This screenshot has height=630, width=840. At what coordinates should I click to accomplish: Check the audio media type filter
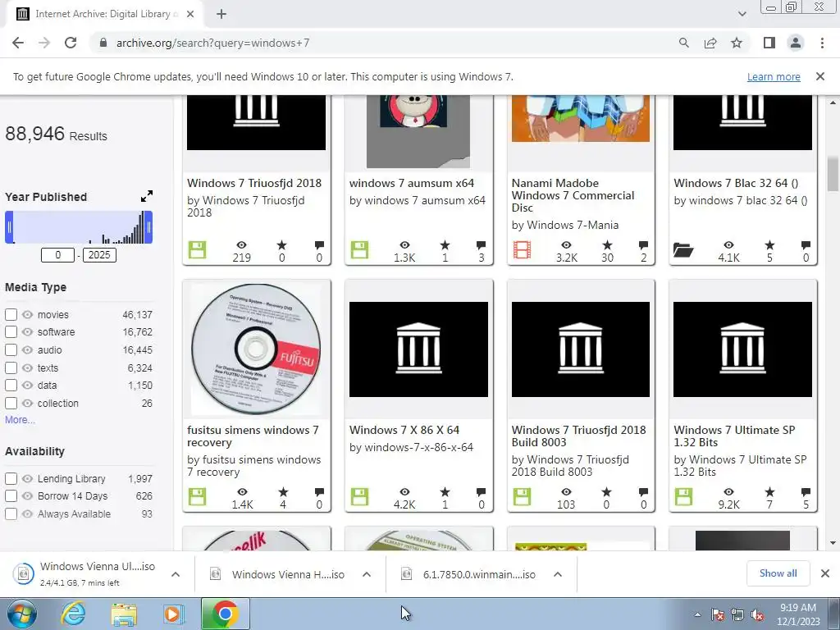pos(11,349)
